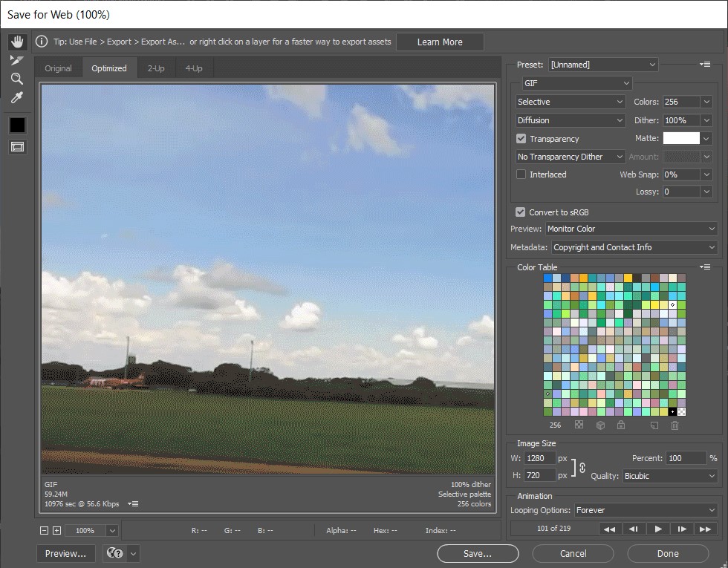Open the GIF file format dropdown
The image size is (728, 568).
(576, 84)
